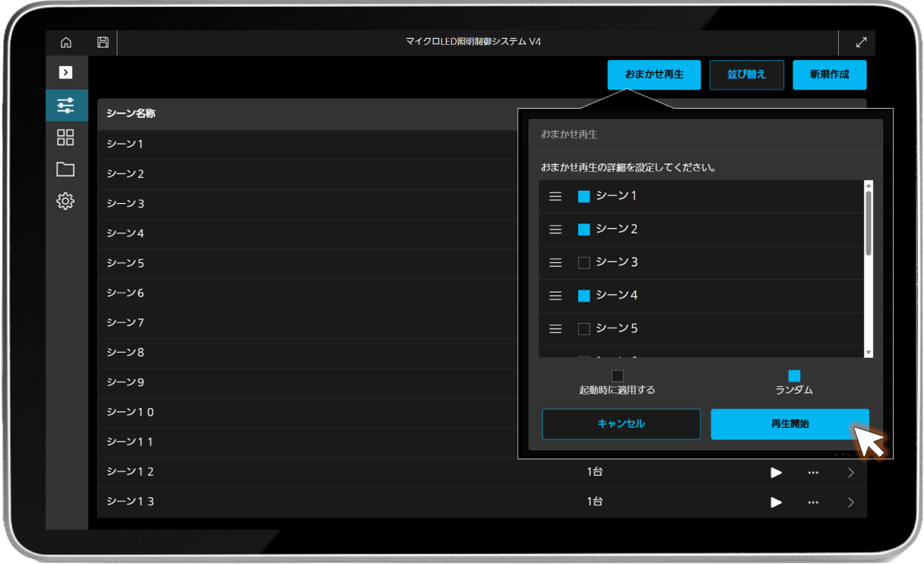Play シーン13 with its play icon
Screen dimensions: 924x564
pos(776,502)
